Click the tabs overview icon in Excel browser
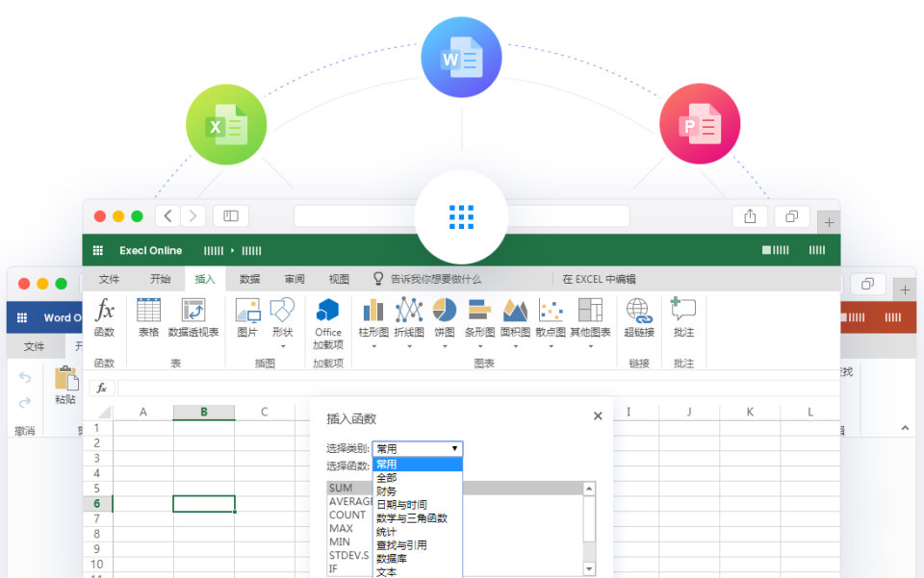 click(791, 216)
